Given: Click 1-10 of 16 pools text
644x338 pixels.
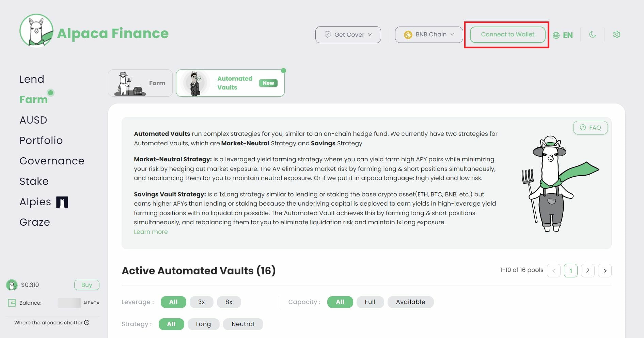Looking at the screenshot, I should 521,270.
